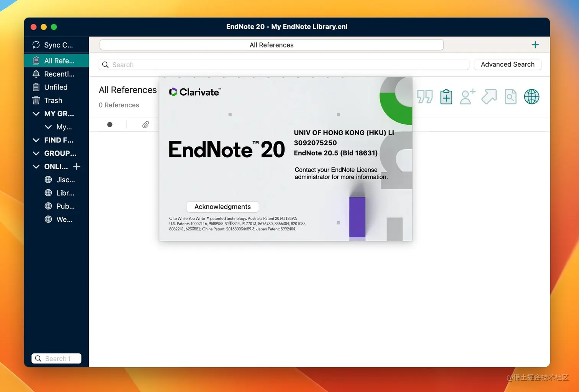Click the All References heading text

128,90
